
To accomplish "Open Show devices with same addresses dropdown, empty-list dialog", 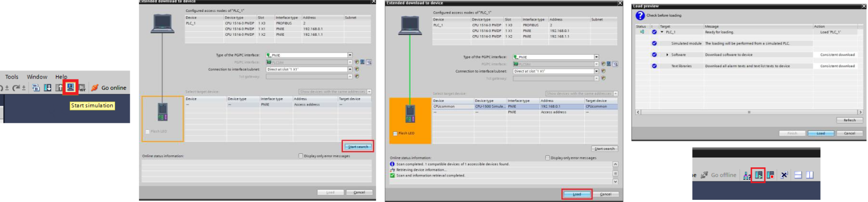I will click(369, 92).
